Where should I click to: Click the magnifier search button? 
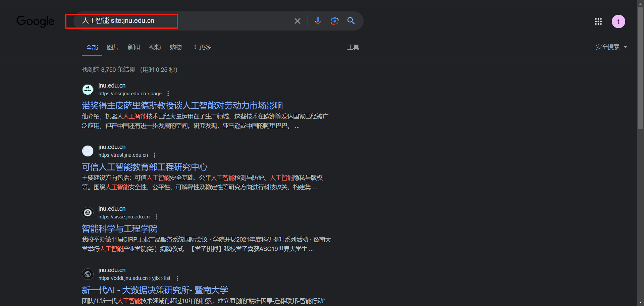pos(351,21)
